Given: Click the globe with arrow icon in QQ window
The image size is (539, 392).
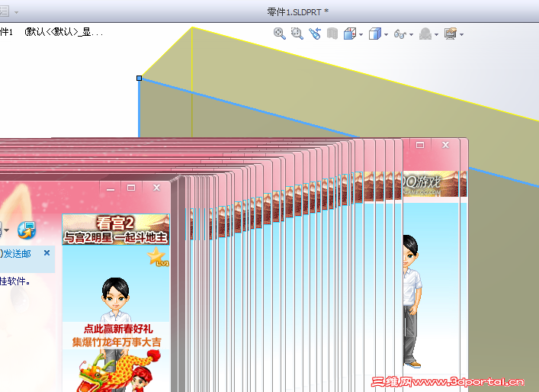Looking at the screenshot, I should [27, 230].
